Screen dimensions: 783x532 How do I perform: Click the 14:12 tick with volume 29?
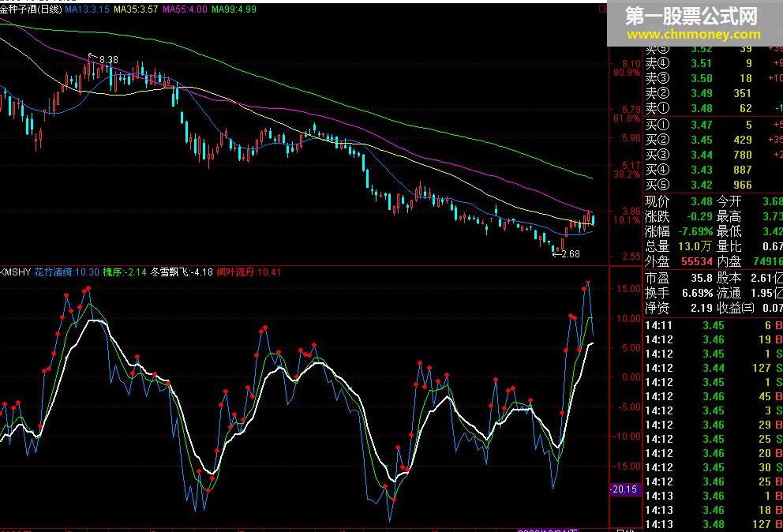[x=713, y=425]
